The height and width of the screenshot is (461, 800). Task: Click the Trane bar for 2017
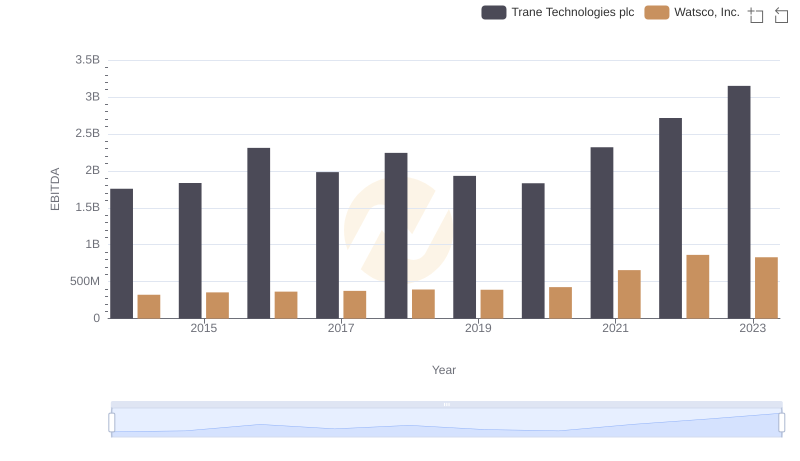click(327, 245)
